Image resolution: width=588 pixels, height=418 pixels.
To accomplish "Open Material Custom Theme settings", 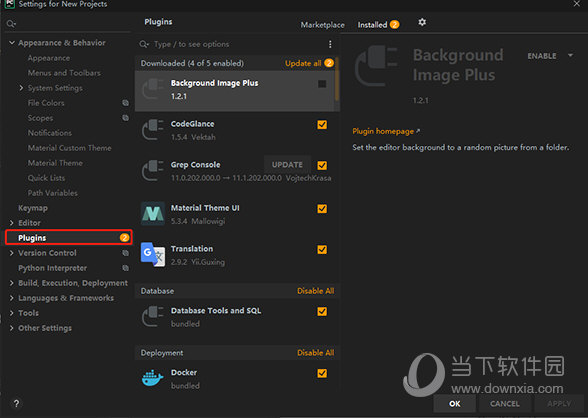I will pos(69,148).
